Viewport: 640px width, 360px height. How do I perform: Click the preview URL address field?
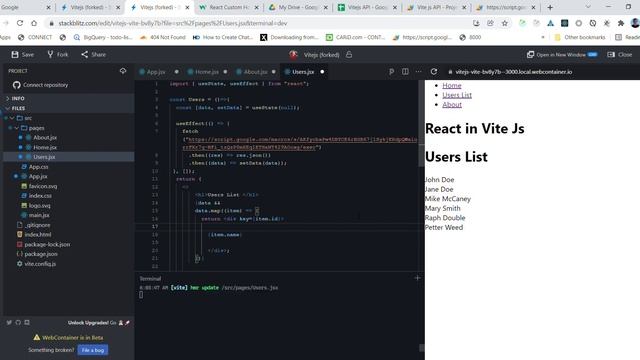(513, 72)
